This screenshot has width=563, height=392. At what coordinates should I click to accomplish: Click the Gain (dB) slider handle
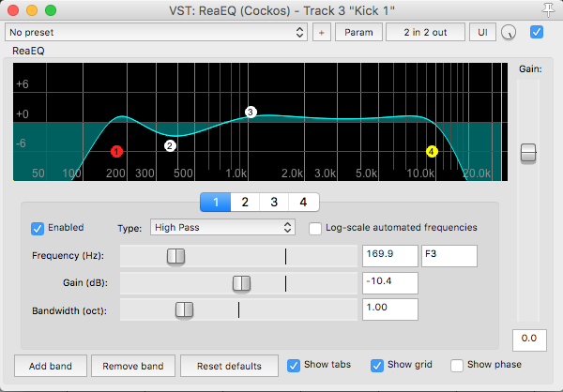coord(242,283)
